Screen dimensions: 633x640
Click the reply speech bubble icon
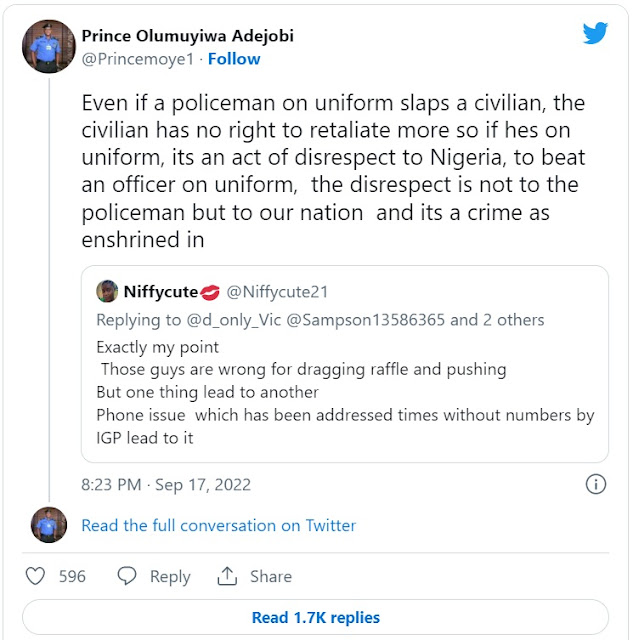click(127, 576)
